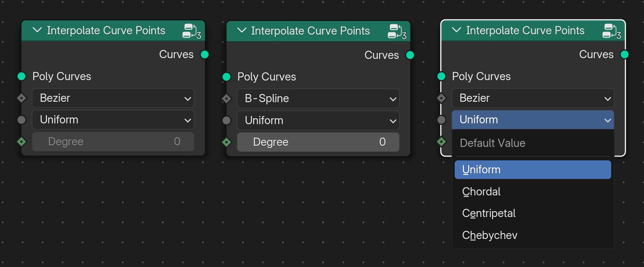Click dimmed Degree field in first Bezier node
This screenshot has width=644, height=267.
tap(113, 142)
